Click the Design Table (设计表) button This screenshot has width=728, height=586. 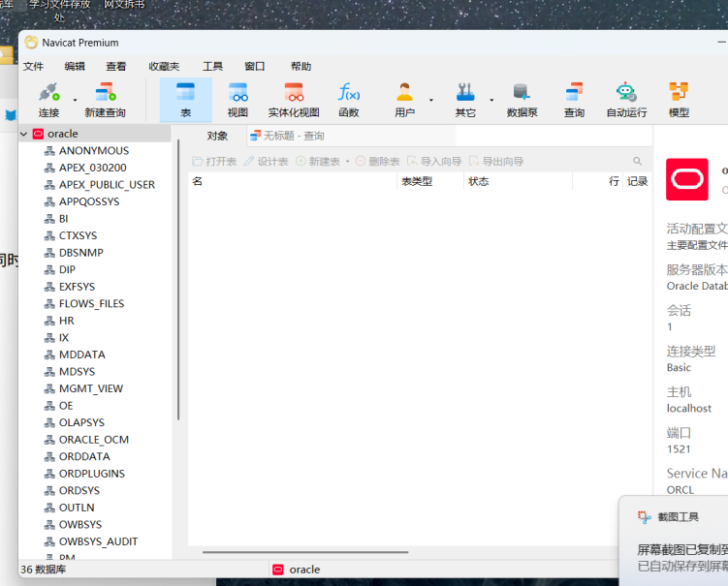(267, 162)
